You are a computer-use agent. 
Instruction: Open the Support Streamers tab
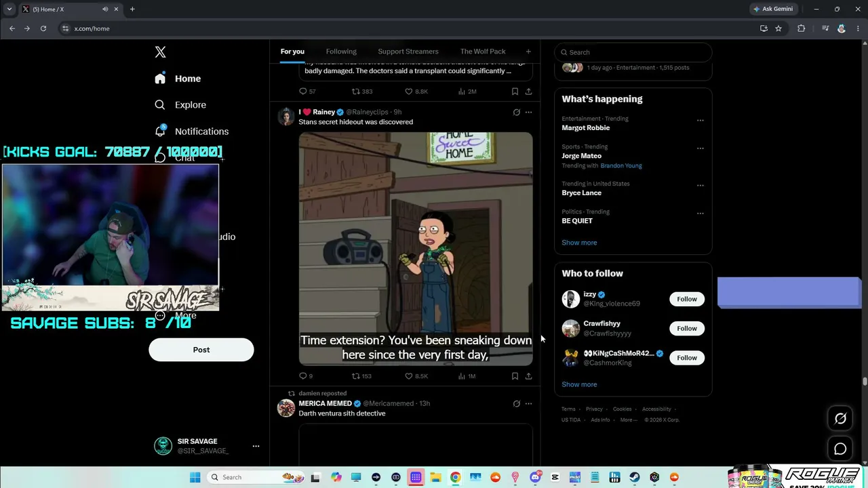pyautogui.click(x=408, y=52)
